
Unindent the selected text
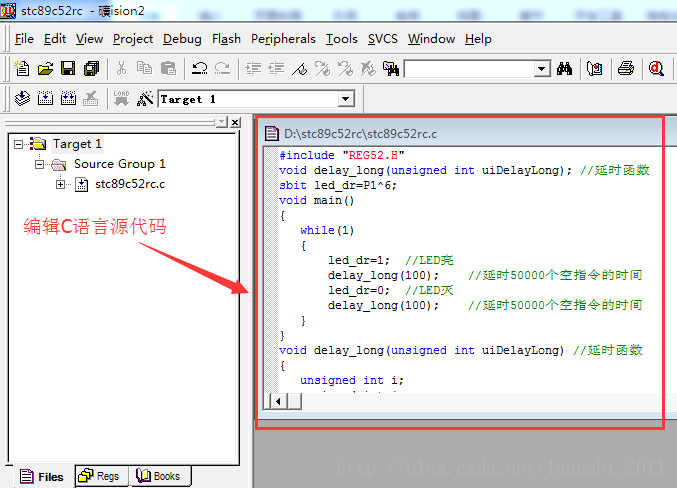tap(276, 68)
